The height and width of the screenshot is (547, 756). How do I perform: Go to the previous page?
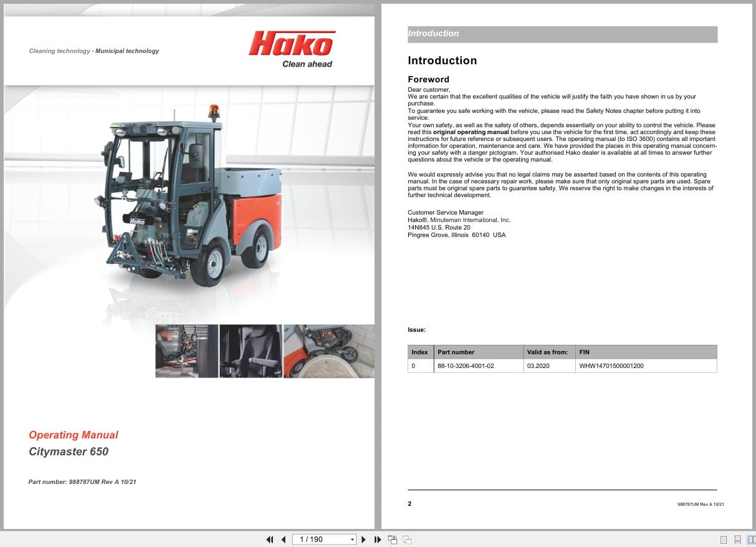[284, 540]
